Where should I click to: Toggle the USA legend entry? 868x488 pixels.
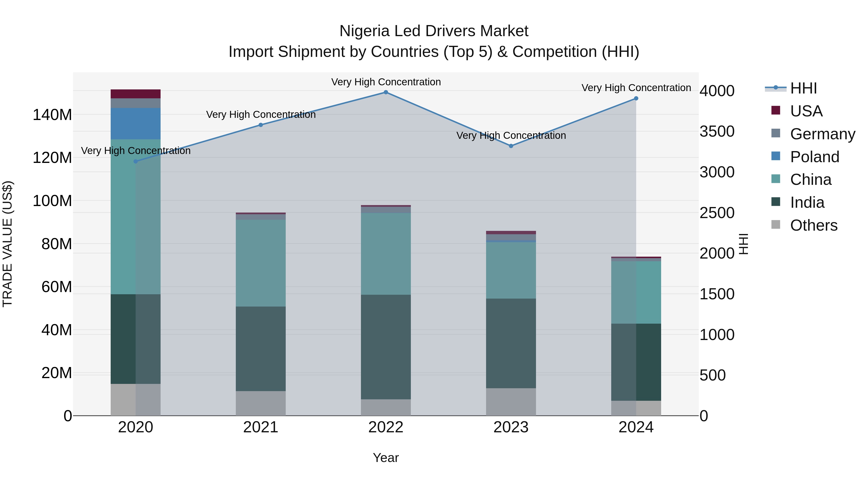797,111
